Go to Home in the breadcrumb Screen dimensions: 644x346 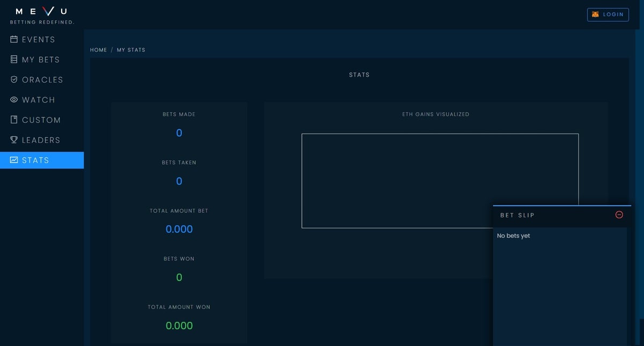98,50
